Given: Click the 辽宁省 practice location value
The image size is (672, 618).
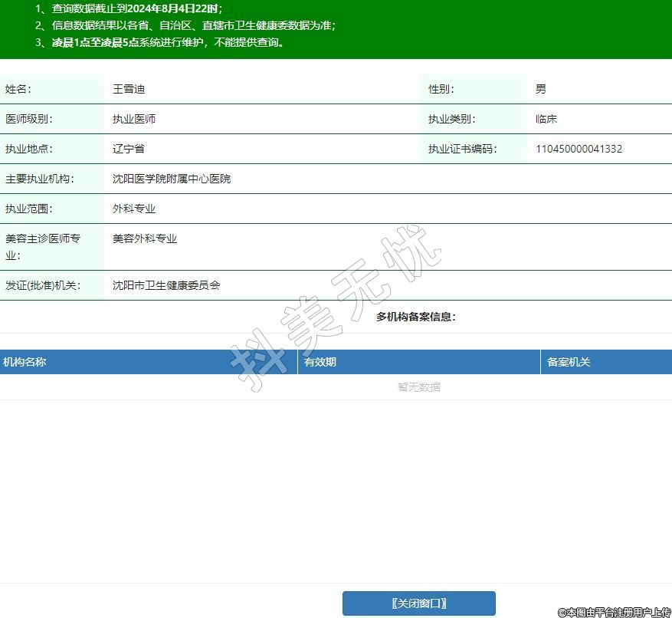Looking at the screenshot, I should tap(129, 149).
